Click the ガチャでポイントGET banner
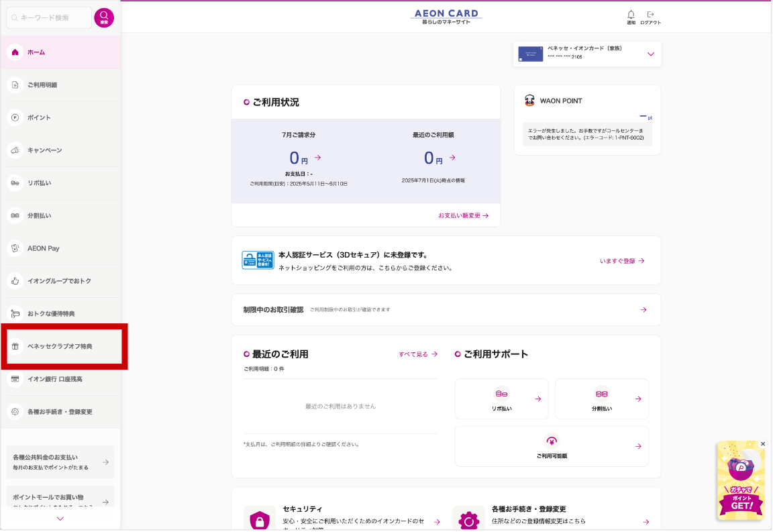Viewport: 773px width, 532px height. pyautogui.click(x=741, y=481)
